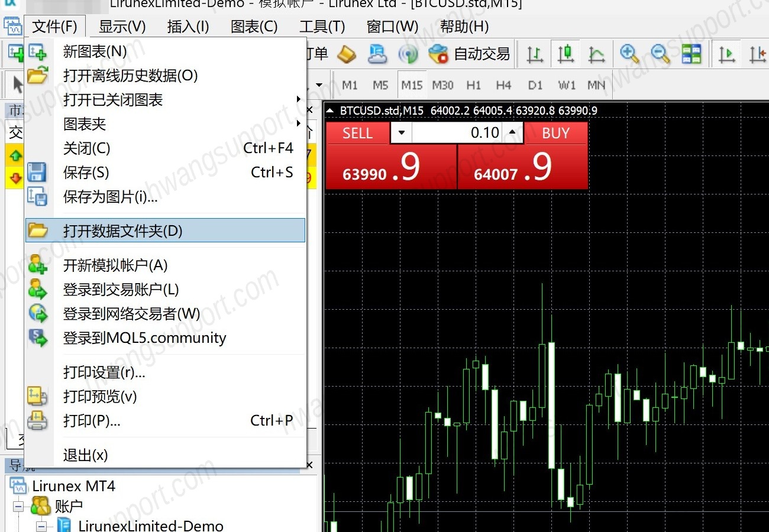Click the zoom in magnifier icon
The image size is (769, 532).
[x=629, y=54]
